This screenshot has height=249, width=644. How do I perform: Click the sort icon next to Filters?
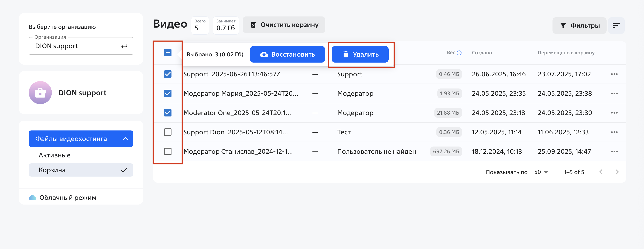click(616, 25)
